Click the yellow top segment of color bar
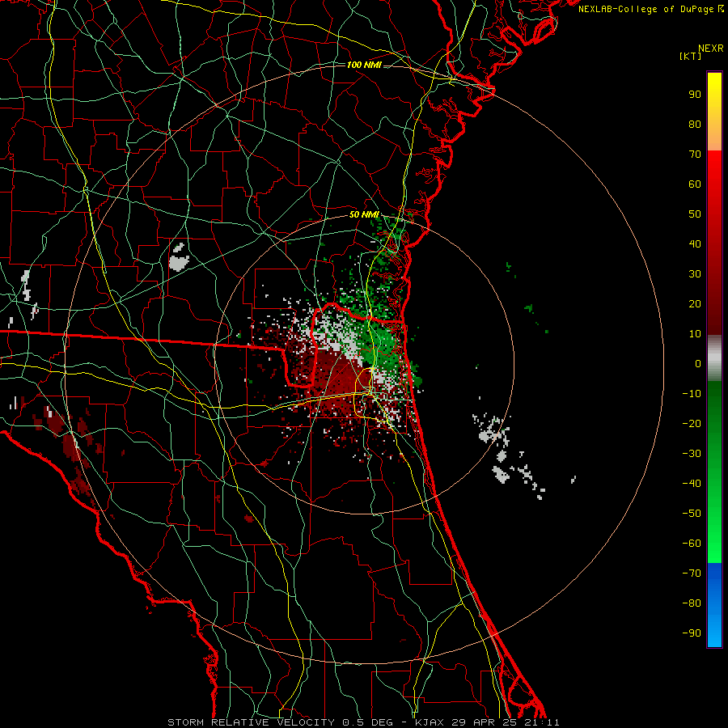The width and height of the screenshot is (728, 728). (714, 112)
